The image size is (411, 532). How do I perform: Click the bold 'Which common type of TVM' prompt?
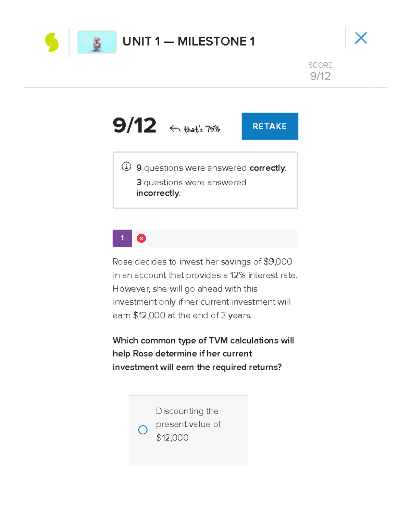[203, 354]
